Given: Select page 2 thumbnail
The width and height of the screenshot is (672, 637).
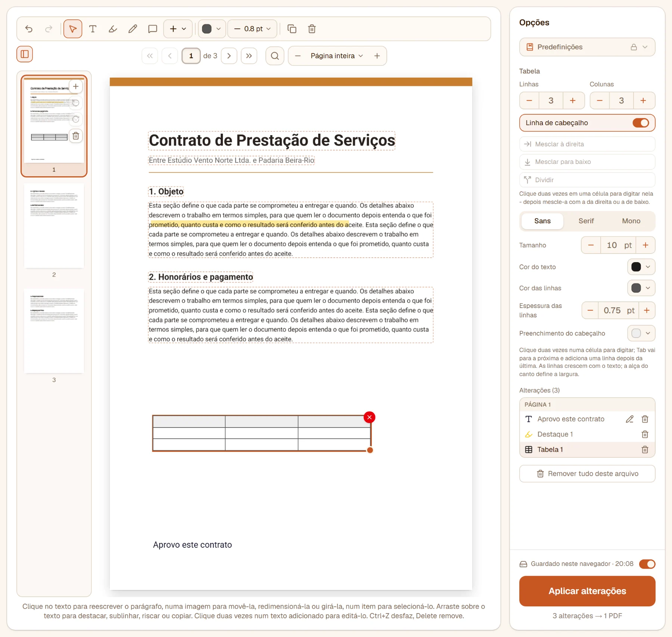Looking at the screenshot, I should [54, 226].
